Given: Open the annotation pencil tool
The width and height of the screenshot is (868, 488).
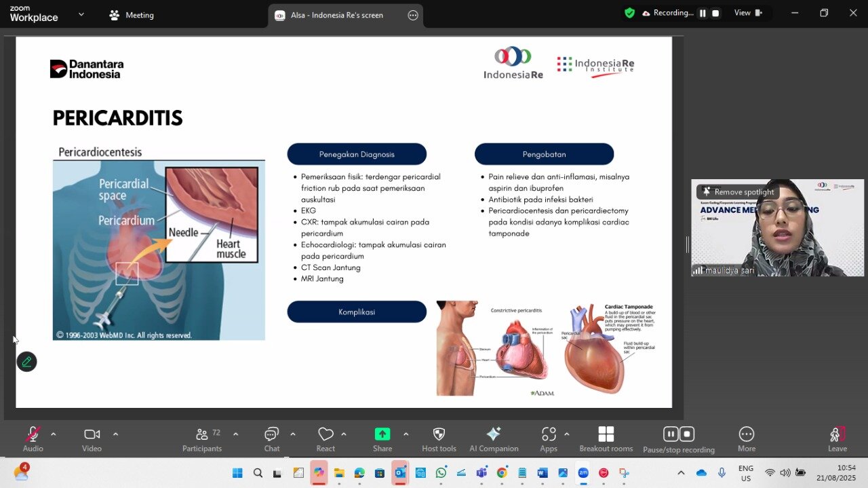Looking at the screenshot, I should 26,362.
